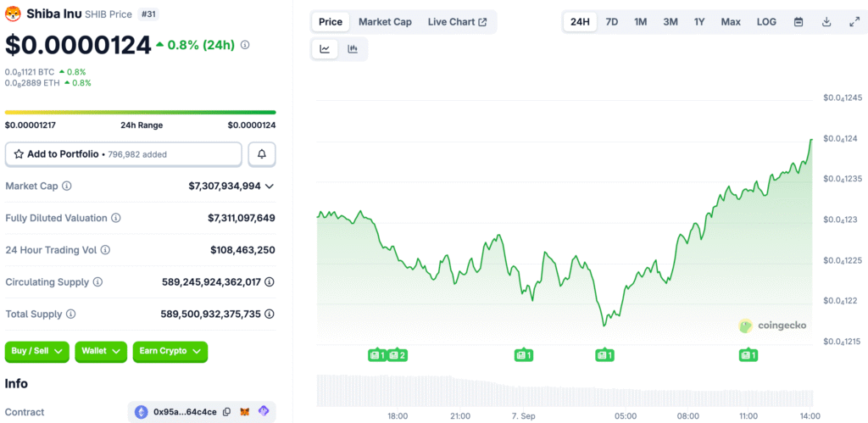Viewport: 868px width, 423px height.
Task: Select the 1Y time range
Action: click(x=699, y=22)
